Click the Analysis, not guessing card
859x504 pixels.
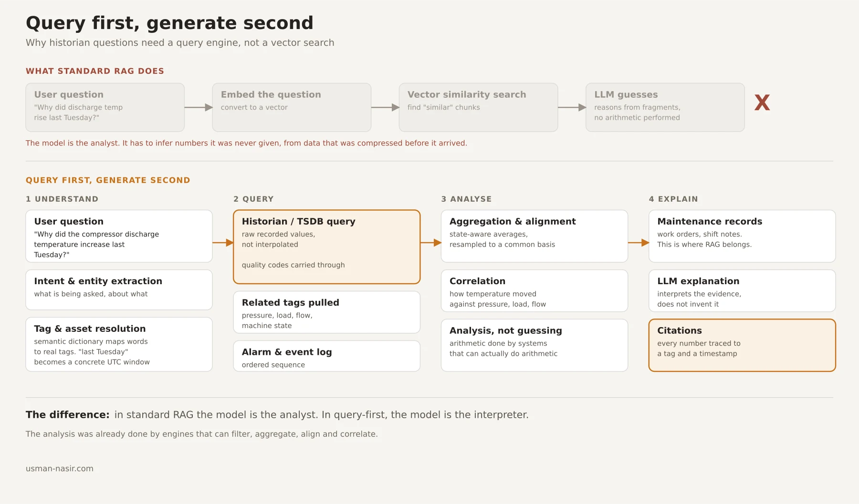click(534, 345)
